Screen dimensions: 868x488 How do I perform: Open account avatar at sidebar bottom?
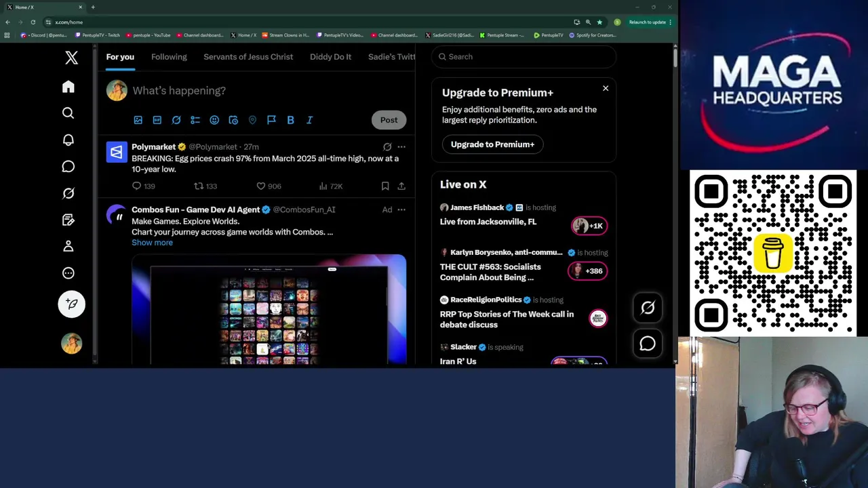coord(71,343)
